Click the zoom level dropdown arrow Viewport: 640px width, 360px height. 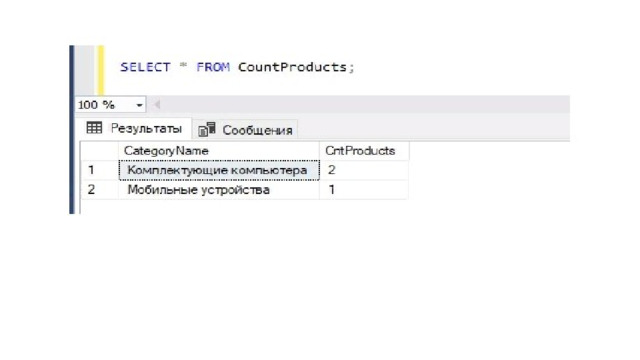click(x=139, y=105)
